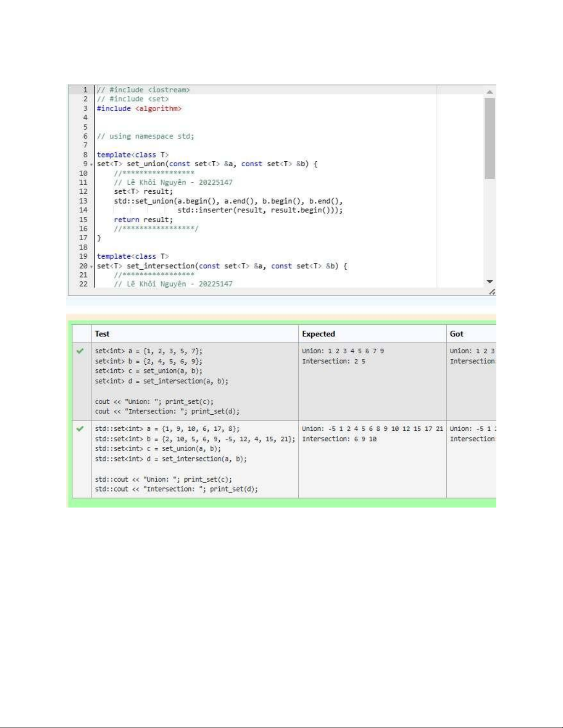Click the green check mark of first test
This screenshot has width=563, height=728.
[80, 351]
